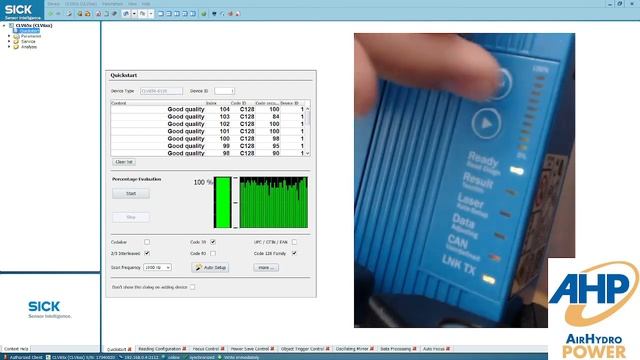The image size is (640, 360).
Task: Click the Authorized Client status bar icon
Action: coord(6,357)
